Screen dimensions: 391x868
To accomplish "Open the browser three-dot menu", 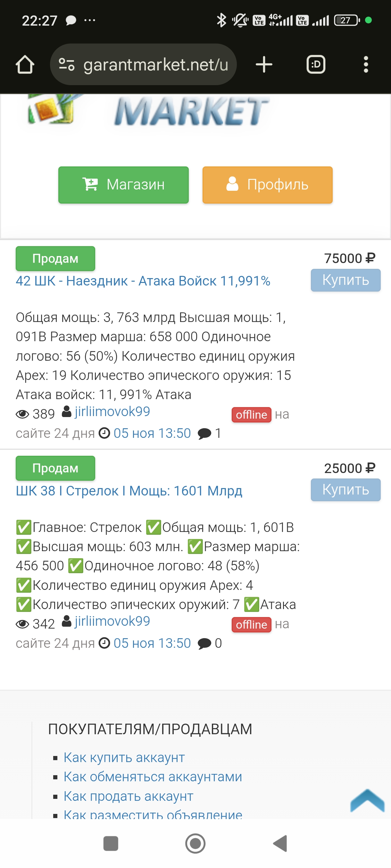I will point(366,64).
